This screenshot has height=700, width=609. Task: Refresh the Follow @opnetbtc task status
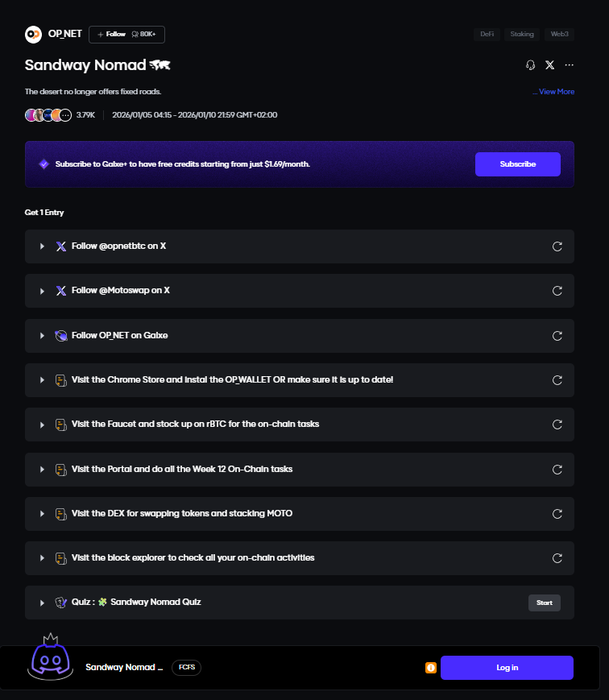click(x=557, y=246)
